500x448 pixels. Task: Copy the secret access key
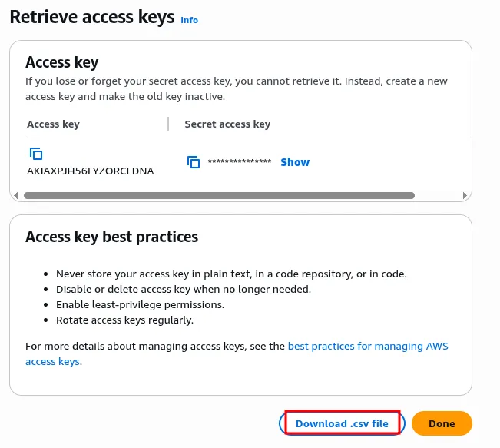tap(194, 162)
